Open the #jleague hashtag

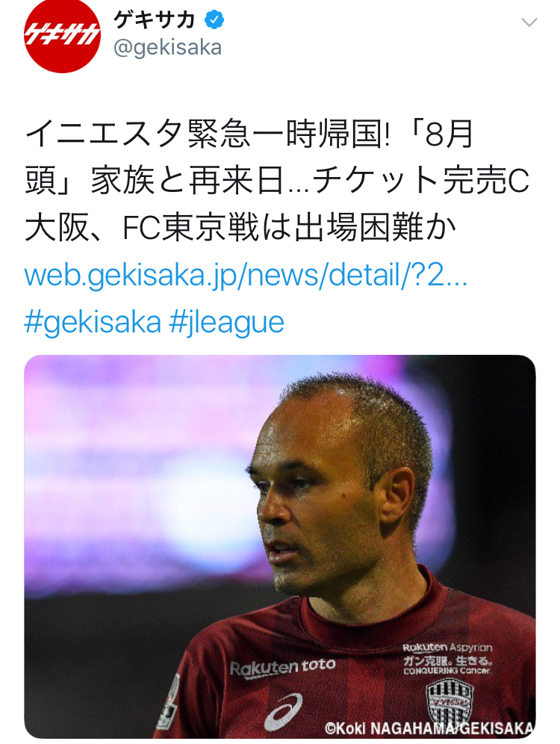tap(226, 322)
